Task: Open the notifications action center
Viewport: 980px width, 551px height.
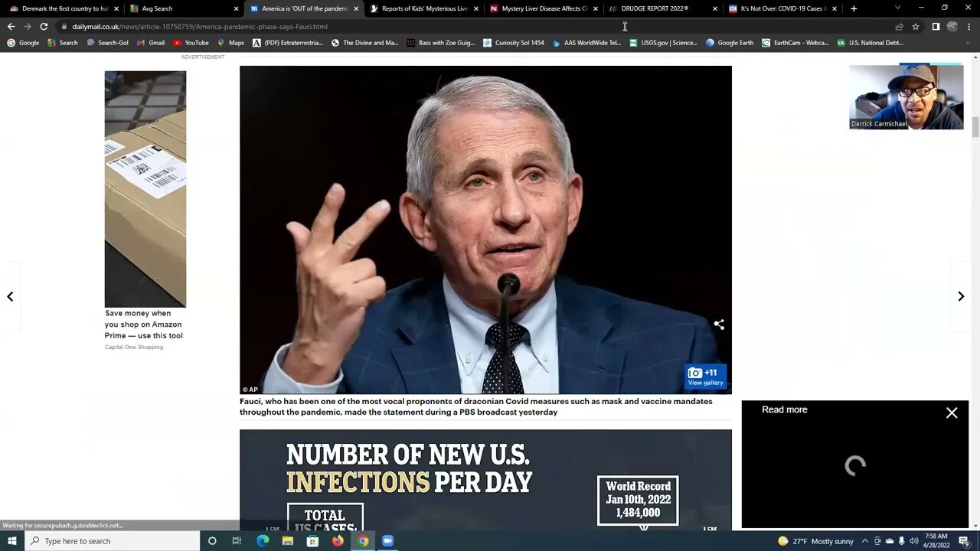Action: 964,541
